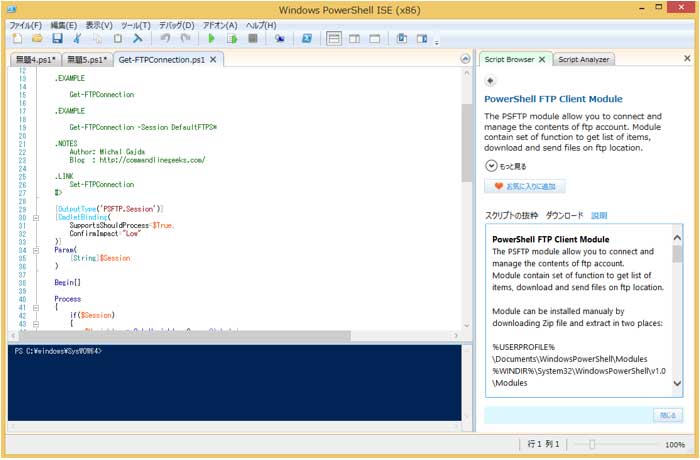Viewport: 700px width, 460px height.
Task: Switch to the Script Browser tab
Action: click(509, 59)
